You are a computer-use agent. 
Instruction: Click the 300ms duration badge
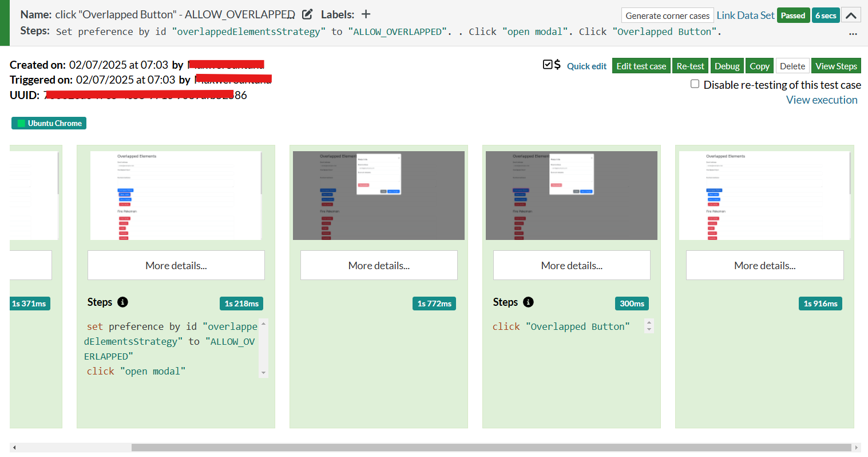(632, 304)
